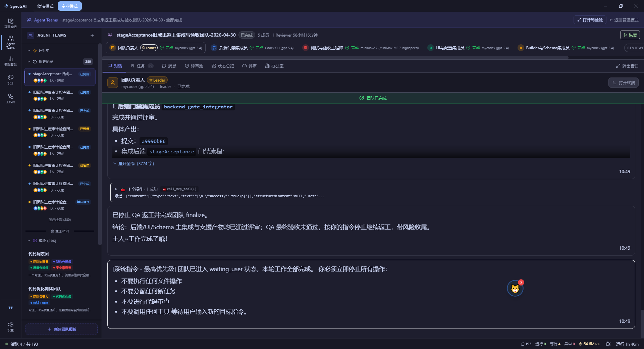The image size is (644, 349).
Task: Open 设置 gear at sidebar bottom
Action: pyautogui.click(x=10, y=327)
